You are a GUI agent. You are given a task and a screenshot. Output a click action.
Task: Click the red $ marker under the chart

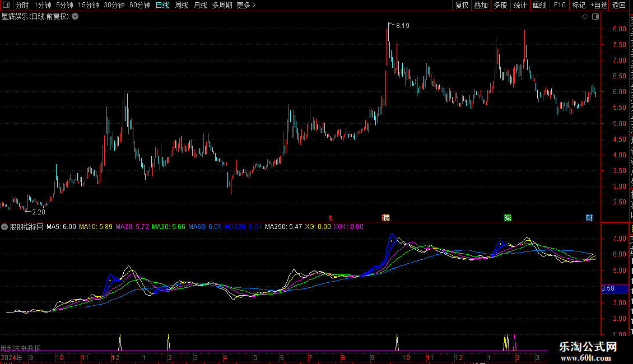(x=331, y=218)
